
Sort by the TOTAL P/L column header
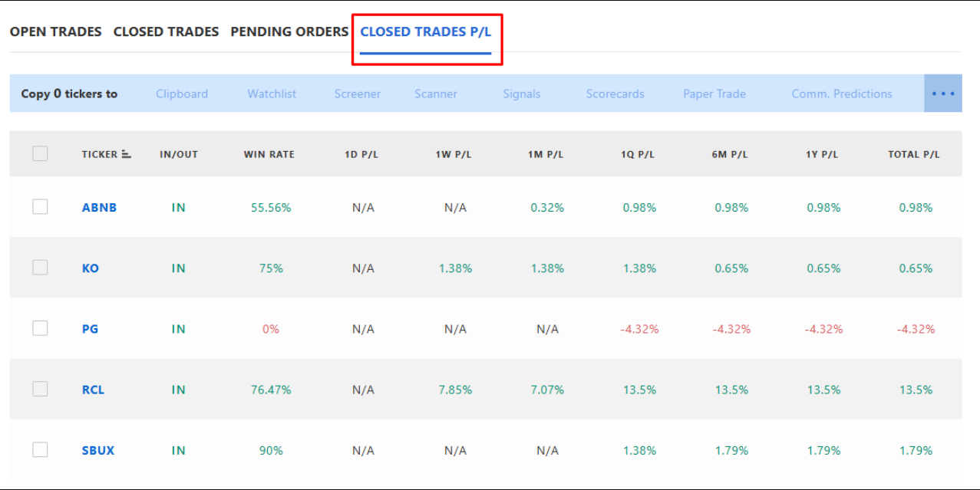pos(914,154)
